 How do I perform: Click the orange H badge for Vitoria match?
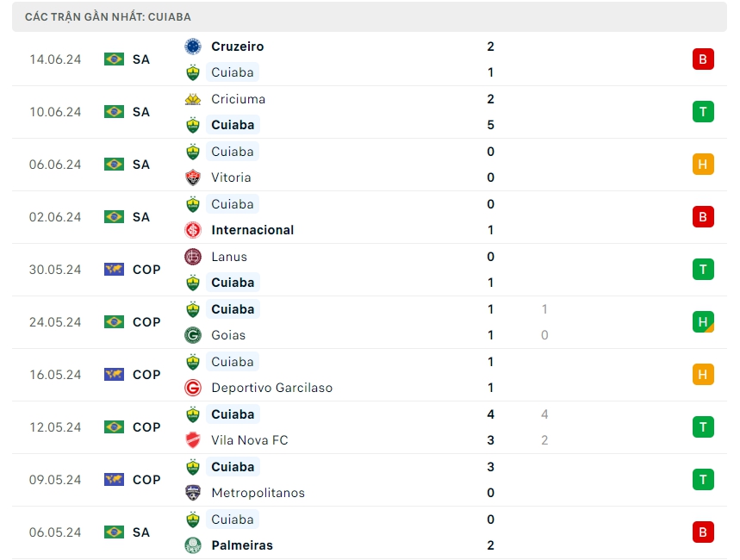coord(703,165)
